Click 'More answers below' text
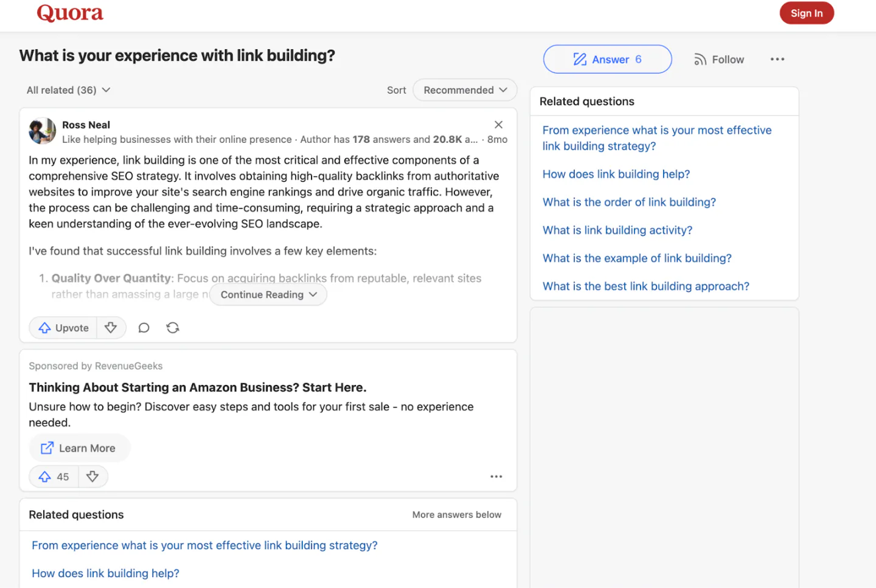876x588 pixels. [x=457, y=514]
